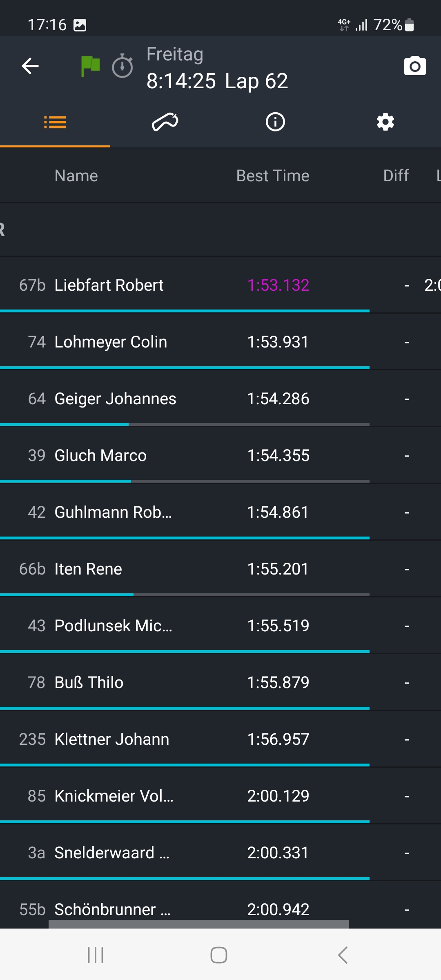Sort by Best Time column header
This screenshot has width=441, height=980.
(x=273, y=176)
